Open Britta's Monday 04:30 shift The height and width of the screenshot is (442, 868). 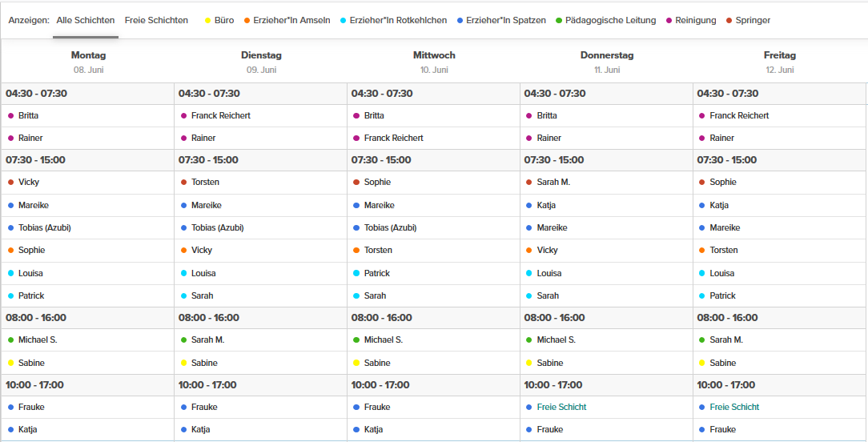(28, 115)
